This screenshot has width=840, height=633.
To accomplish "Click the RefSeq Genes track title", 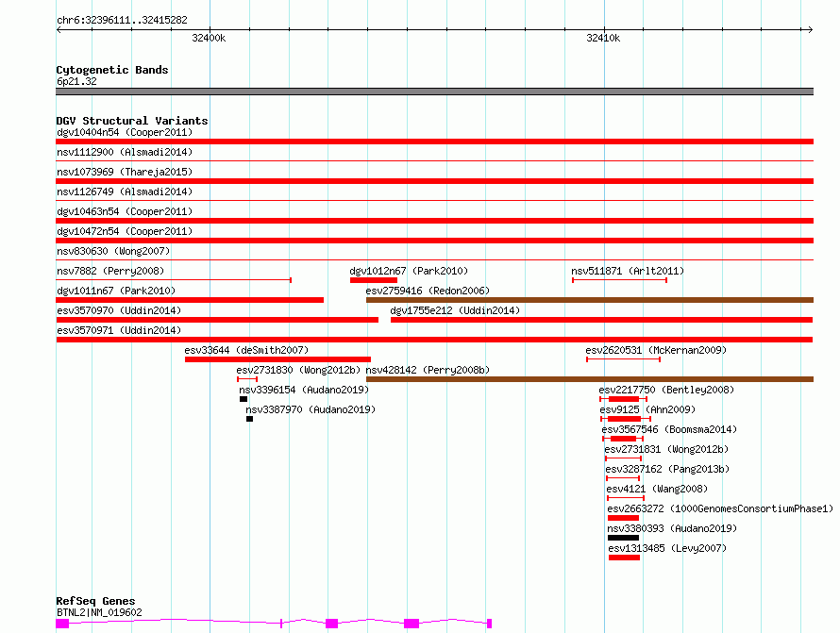I will coord(95,601).
